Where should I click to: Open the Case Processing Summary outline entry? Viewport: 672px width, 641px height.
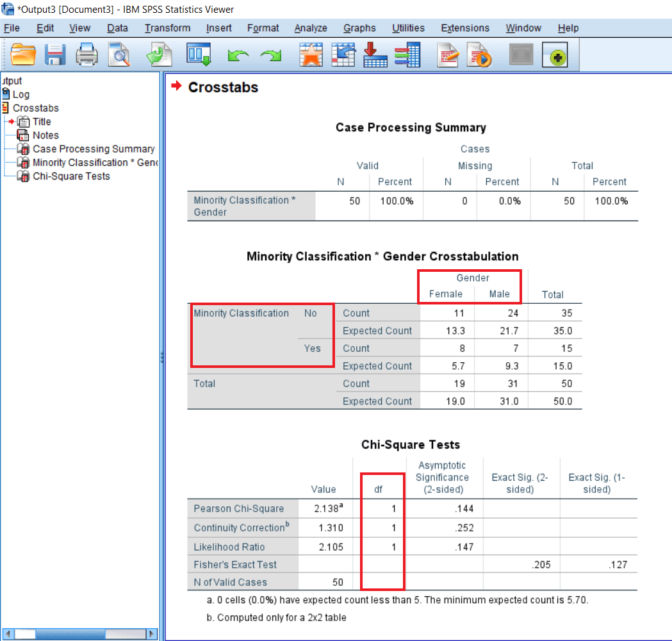[x=93, y=149]
